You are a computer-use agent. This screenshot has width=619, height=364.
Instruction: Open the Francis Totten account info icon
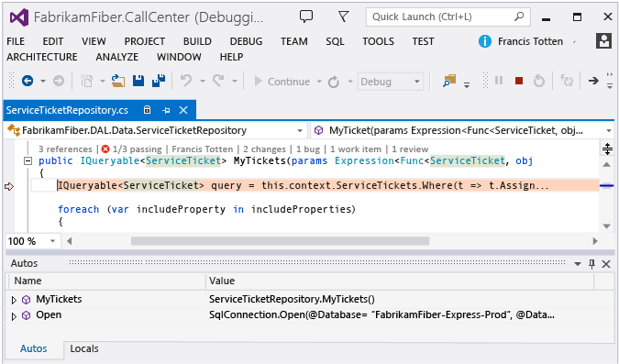[x=485, y=41]
